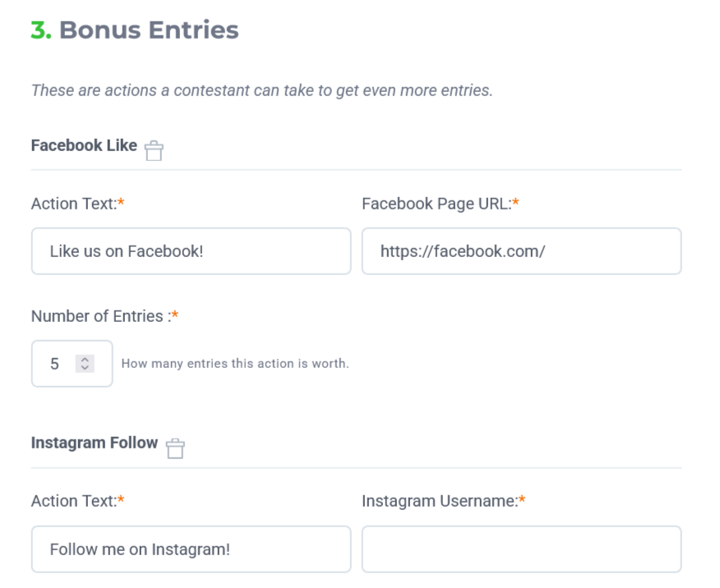Screen dimensions: 720x588
Task: Click the 'Instagram Follow' section title
Action: point(94,443)
